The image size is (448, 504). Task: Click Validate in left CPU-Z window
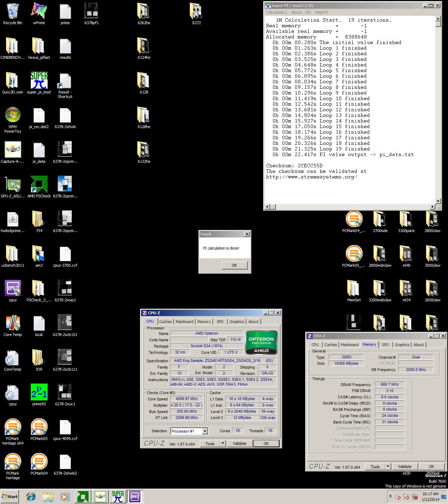click(x=239, y=443)
